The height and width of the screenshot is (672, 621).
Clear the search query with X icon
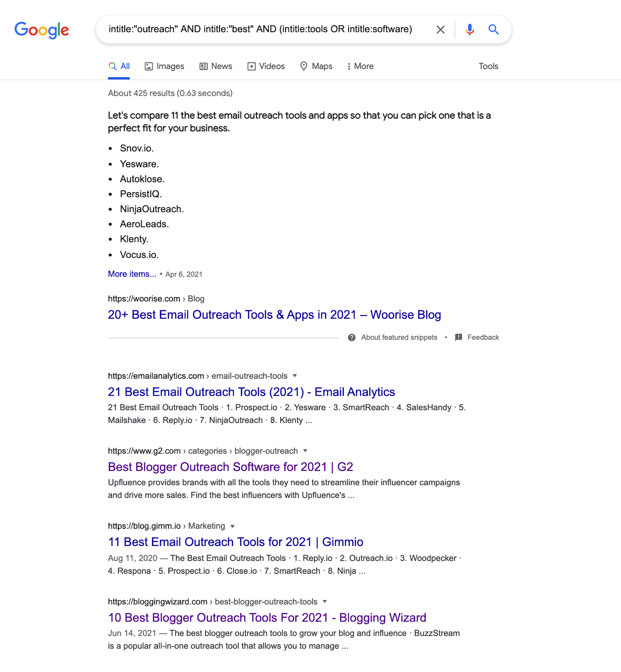[440, 30]
